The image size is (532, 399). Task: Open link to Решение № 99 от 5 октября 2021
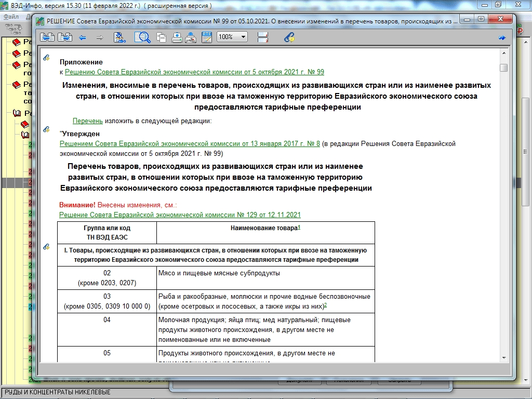(x=194, y=72)
